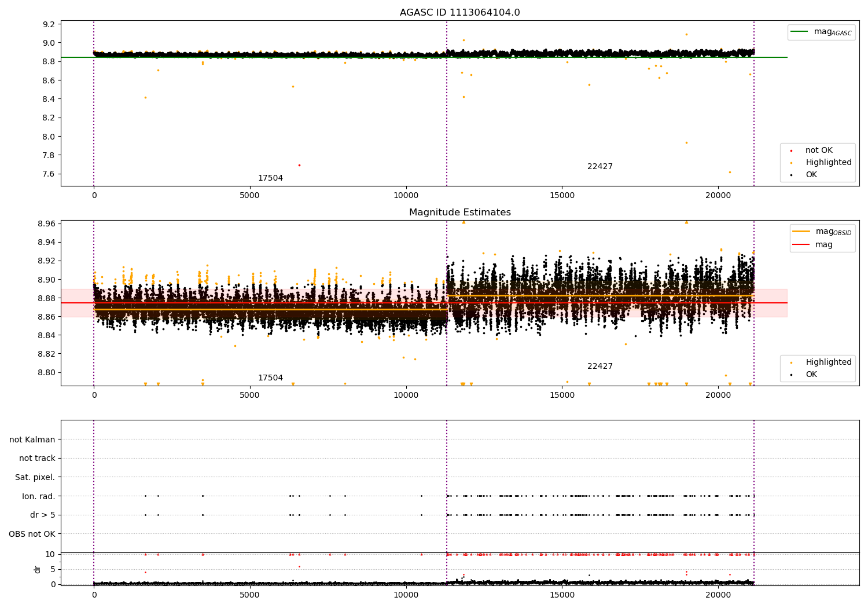Click the 8.86 tick on middle plot
This screenshot has height=608, width=868.
point(47,317)
